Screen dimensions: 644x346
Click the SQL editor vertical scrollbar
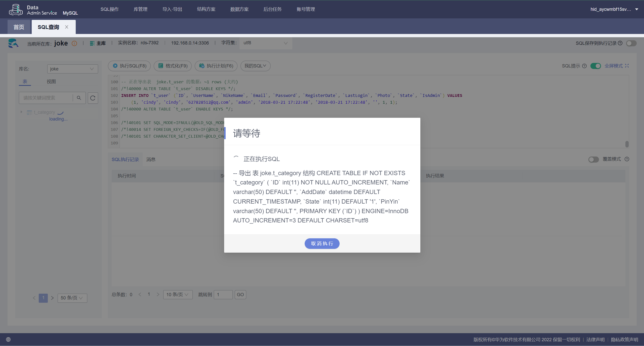pos(627,144)
